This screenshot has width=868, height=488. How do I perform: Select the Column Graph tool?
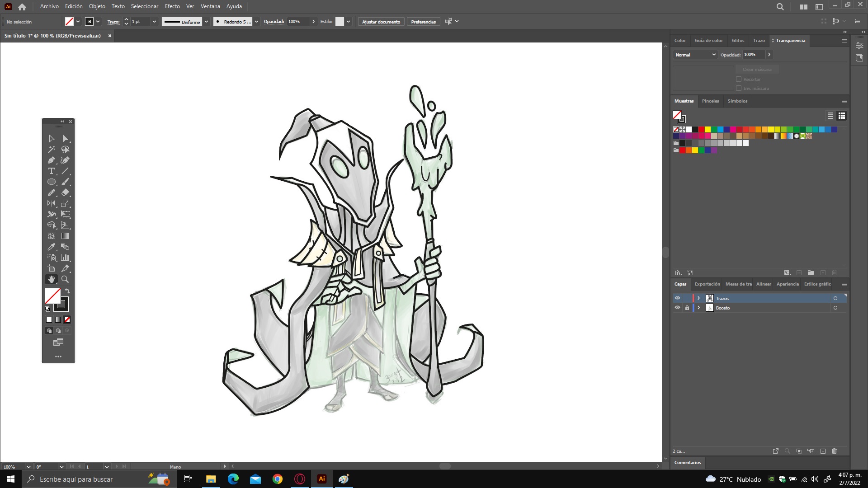tap(66, 258)
